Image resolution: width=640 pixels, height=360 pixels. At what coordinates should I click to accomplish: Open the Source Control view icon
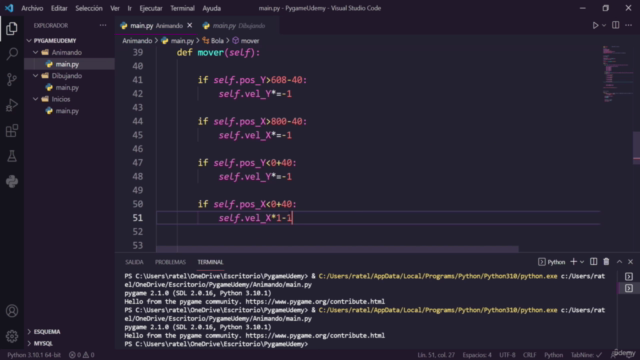tap(12, 79)
